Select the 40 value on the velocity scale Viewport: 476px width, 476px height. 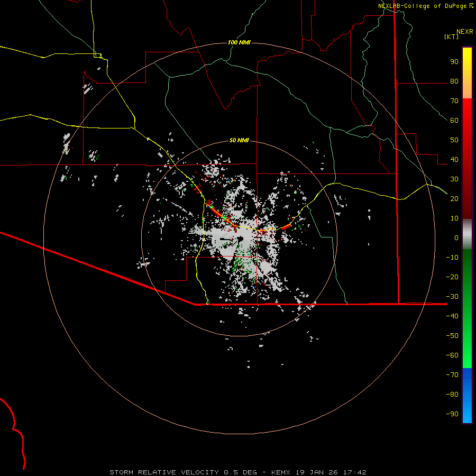[x=454, y=159]
